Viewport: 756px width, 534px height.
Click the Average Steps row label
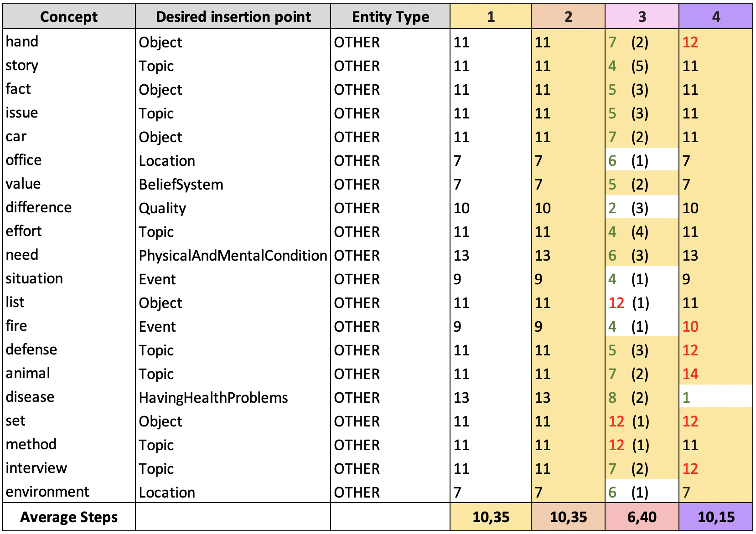[x=69, y=517]
